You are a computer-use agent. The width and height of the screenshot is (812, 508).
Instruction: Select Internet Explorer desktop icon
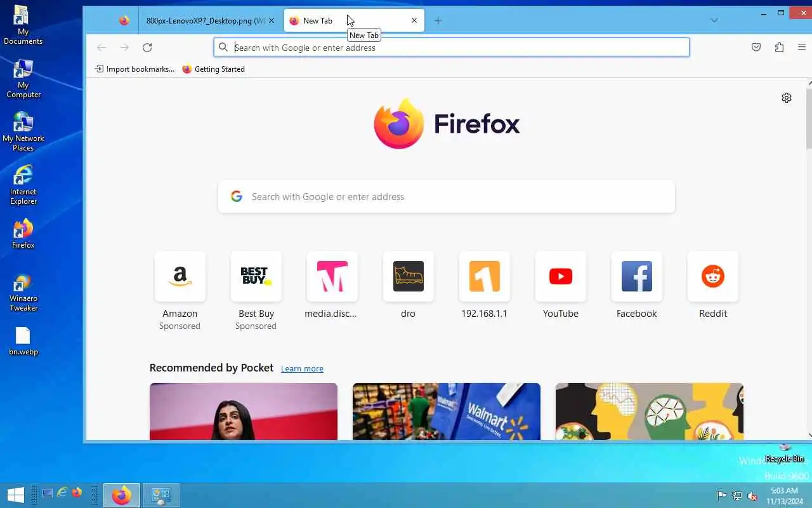[23, 185]
